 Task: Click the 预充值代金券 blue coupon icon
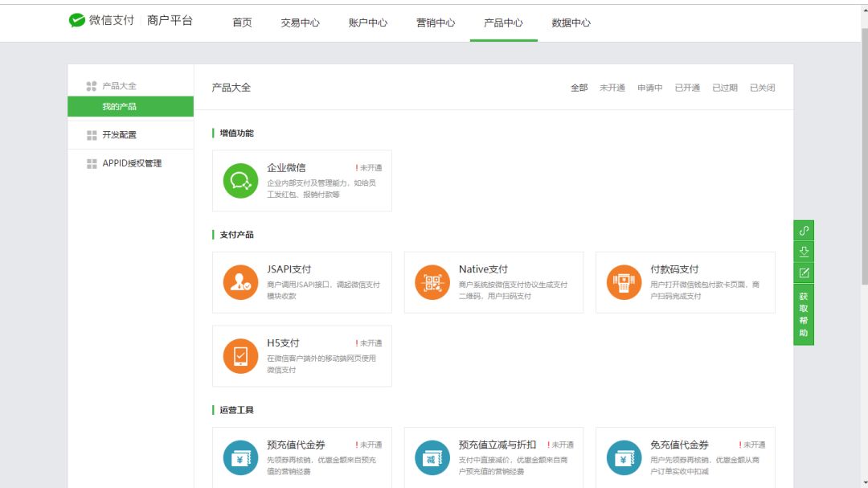tap(240, 457)
